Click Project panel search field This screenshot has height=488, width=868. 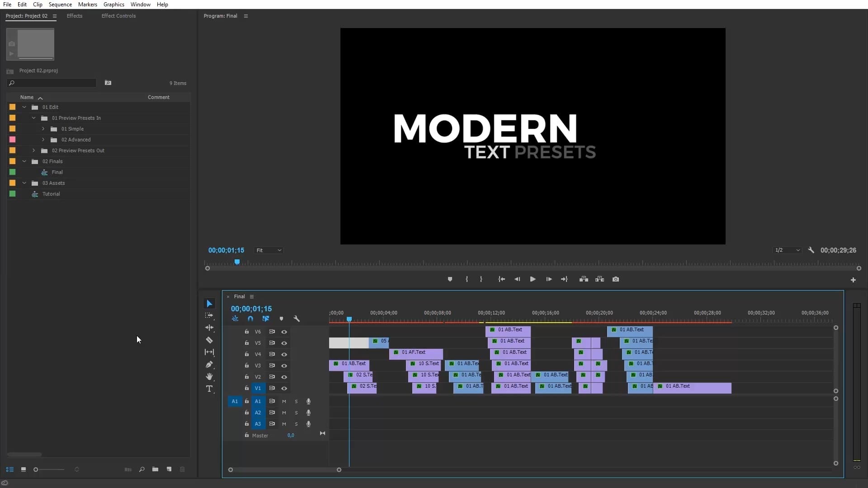pyautogui.click(x=52, y=83)
